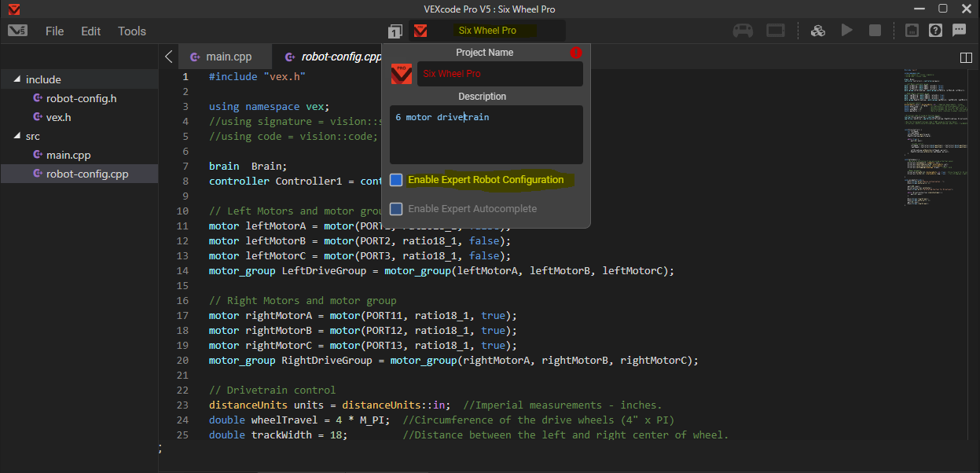Click the distanceUnits units line
This screenshot has width=980, height=473.
[x=435, y=405]
